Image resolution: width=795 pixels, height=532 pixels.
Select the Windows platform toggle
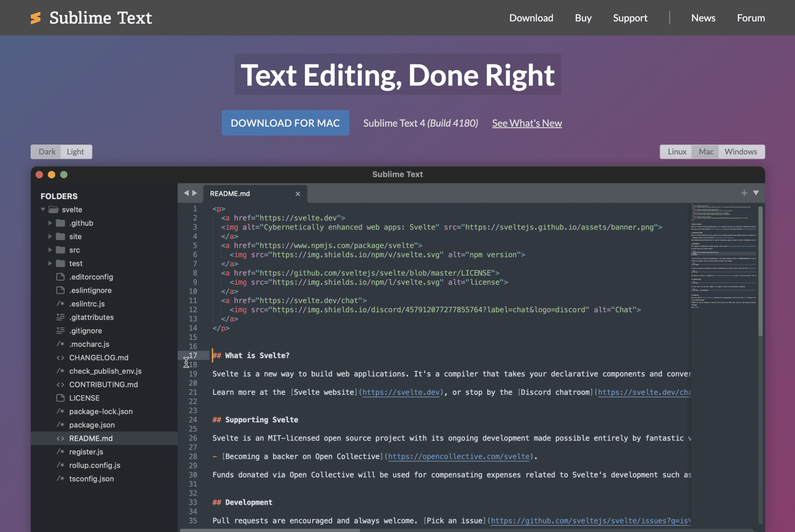740,152
